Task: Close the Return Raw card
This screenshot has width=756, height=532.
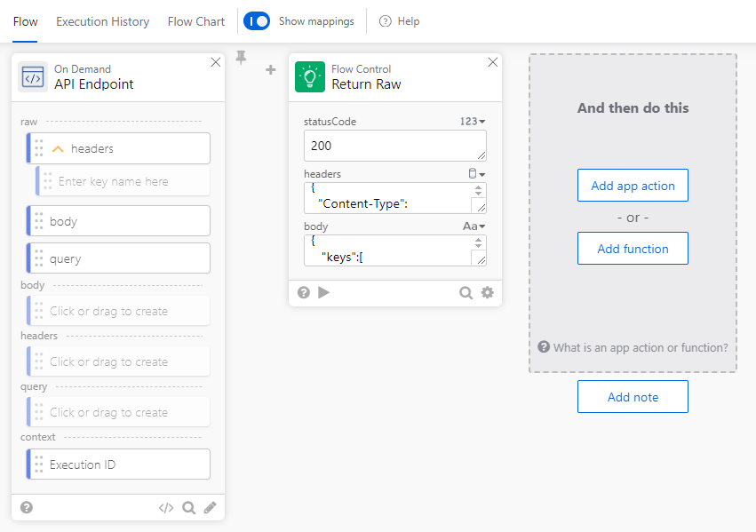Action: pos(493,62)
